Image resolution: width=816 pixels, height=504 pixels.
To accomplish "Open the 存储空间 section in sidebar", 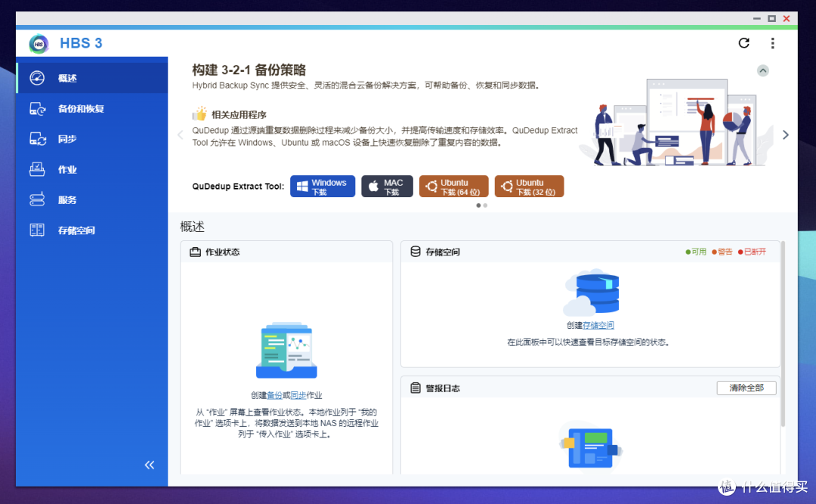I will 92,230.
